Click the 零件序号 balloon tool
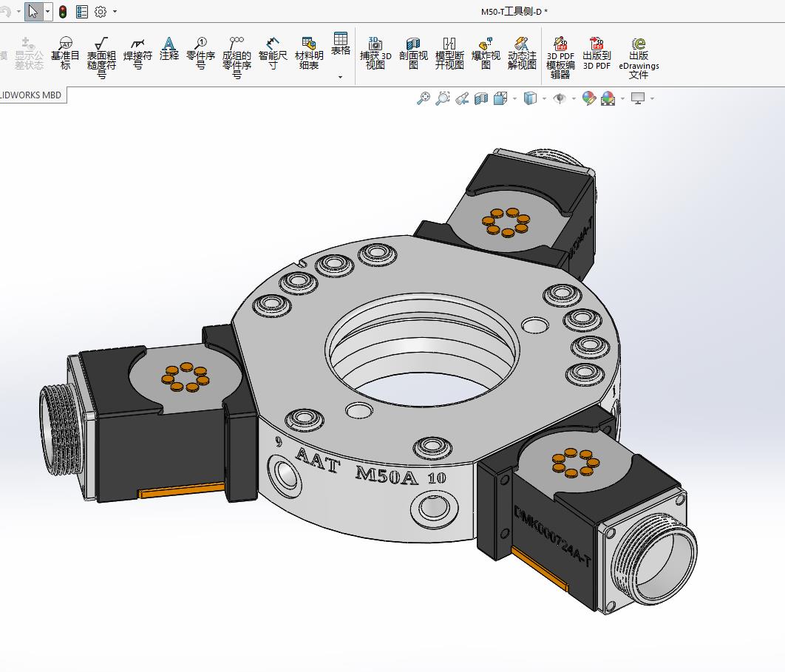 tap(200, 52)
